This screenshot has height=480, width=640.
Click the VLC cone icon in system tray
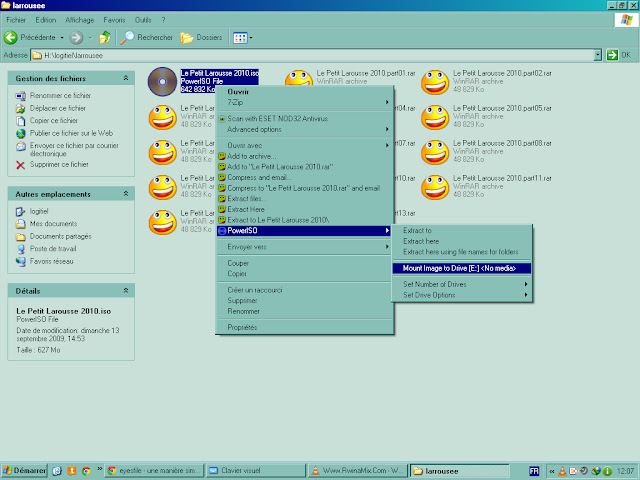[x=562, y=471]
